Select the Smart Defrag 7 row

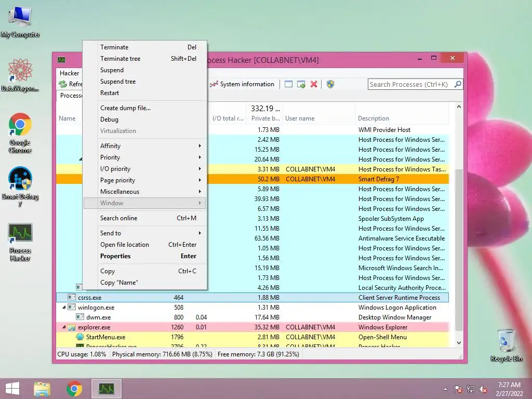pyautogui.click(x=252, y=179)
